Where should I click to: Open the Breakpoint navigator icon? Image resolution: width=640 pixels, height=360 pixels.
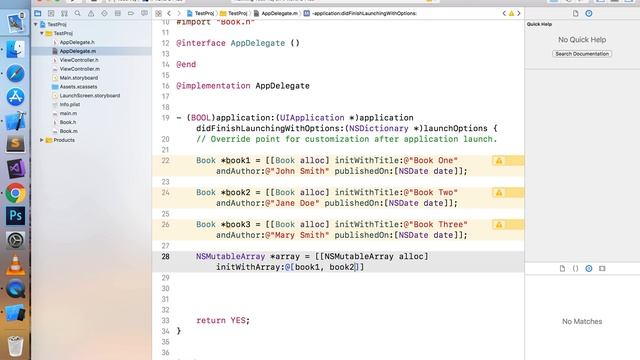(131, 13)
